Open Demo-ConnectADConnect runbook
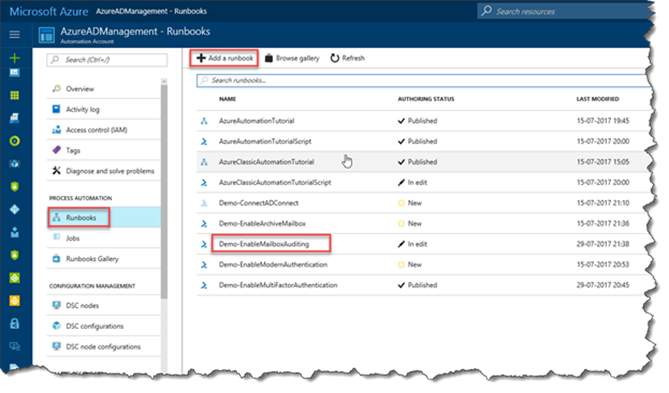669x393 pixels. tap(259, 203)
